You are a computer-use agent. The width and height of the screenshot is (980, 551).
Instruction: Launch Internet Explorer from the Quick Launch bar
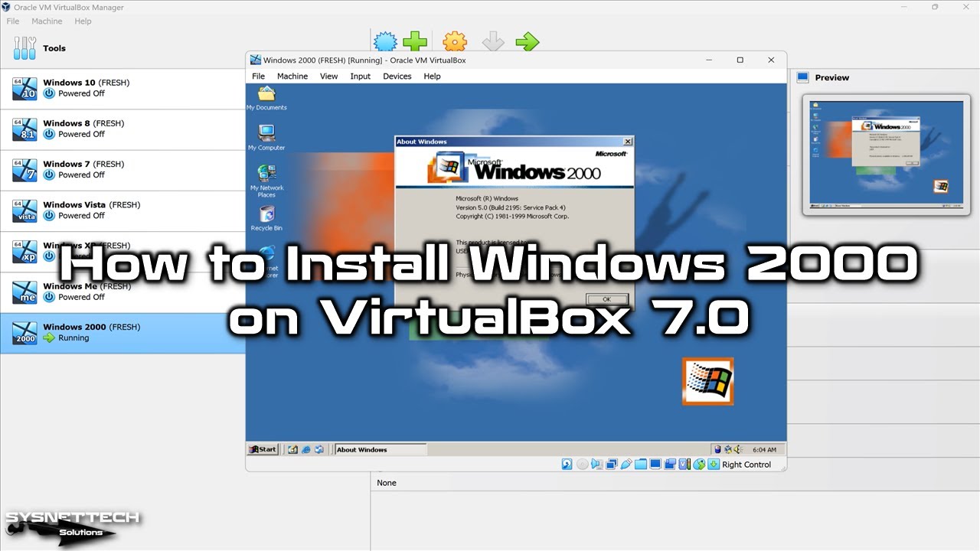pos(306,449)
